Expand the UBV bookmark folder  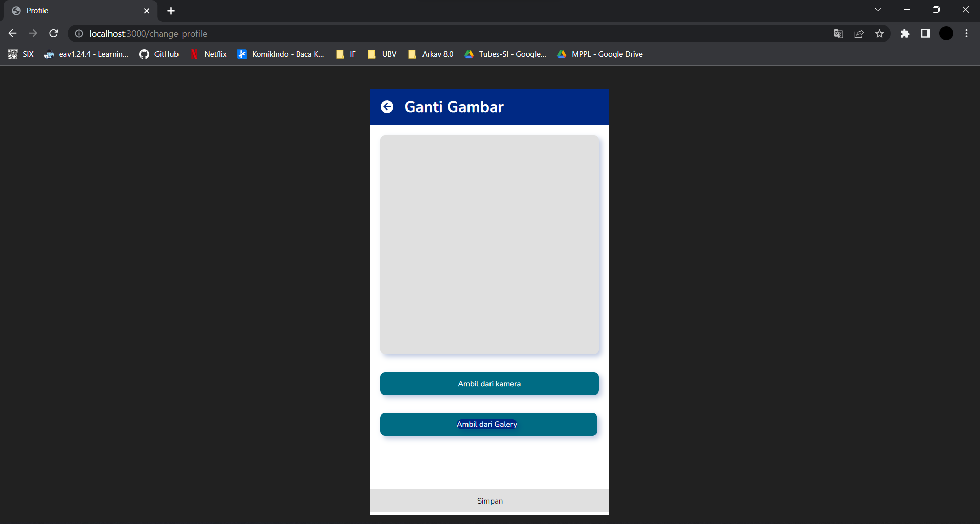click(382, 54)
